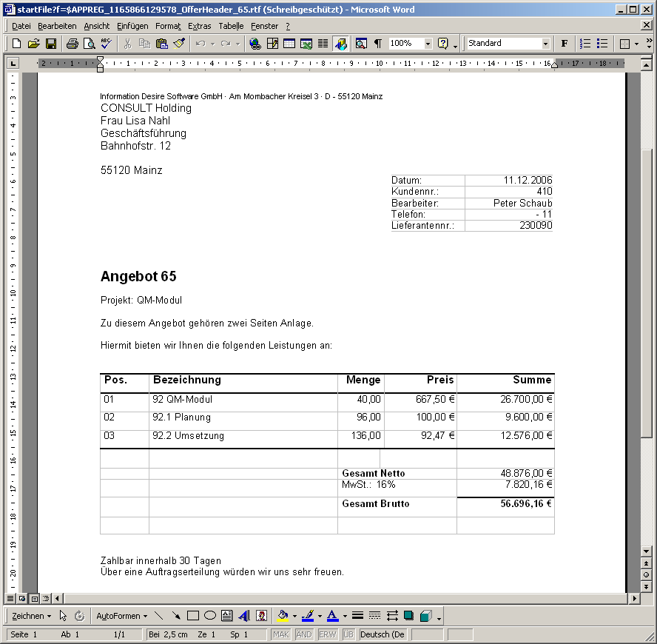Open the Format menu
The width and height of the screenshot is (657, 644).
click(168, 26)
